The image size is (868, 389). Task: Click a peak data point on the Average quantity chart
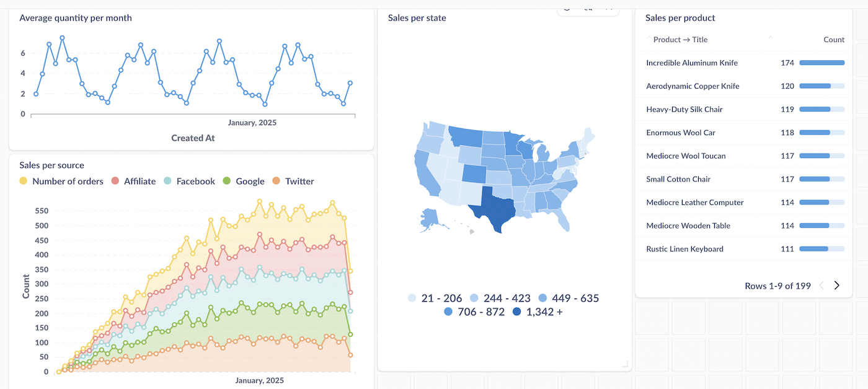61,37
